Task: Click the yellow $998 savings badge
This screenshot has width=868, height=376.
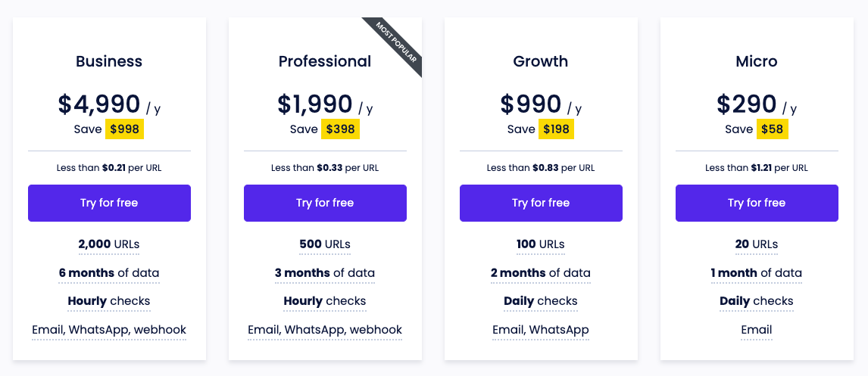Action: coord(124,129)
